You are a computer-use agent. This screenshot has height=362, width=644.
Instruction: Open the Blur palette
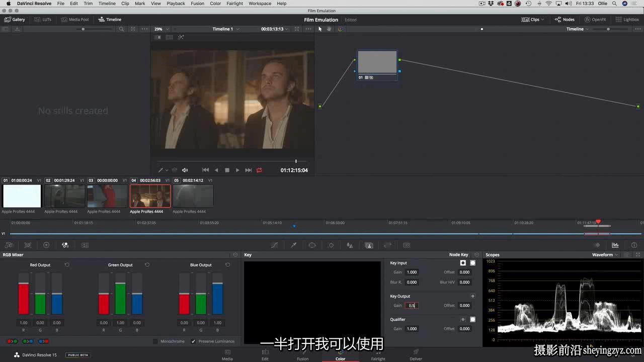(350, 245)
